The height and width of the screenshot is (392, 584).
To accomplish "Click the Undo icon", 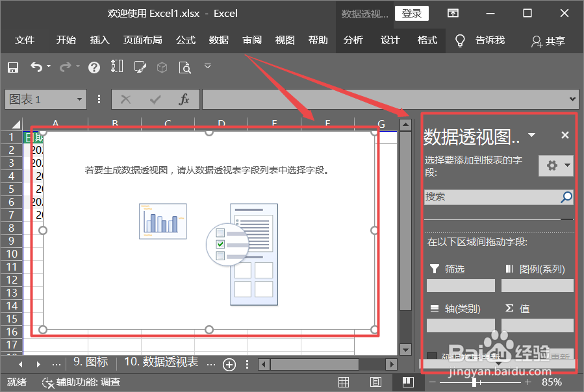I will pos(37,67).
